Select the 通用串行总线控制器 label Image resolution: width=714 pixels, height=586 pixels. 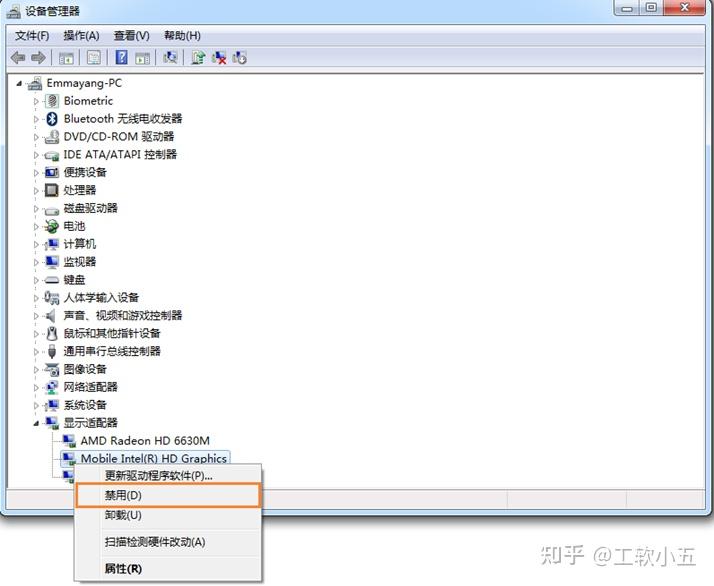click(x=112, y=352)
